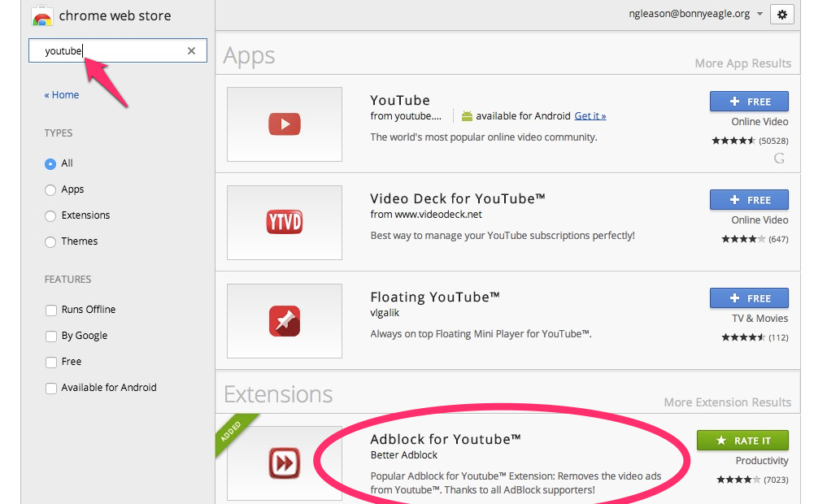This screenshot has width=814, height=504.
Task: Click the Google G badge on YouTube listing
Action: (x=779, y=159)
